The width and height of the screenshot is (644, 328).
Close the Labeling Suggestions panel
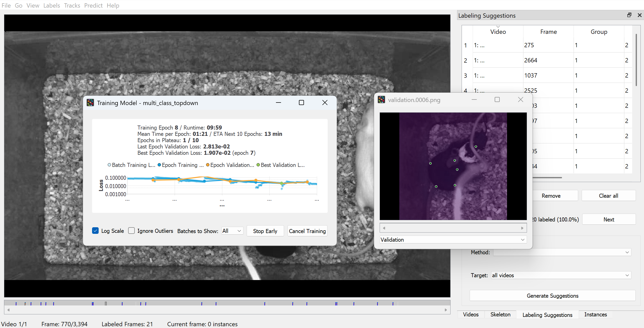tap(639, 15)
